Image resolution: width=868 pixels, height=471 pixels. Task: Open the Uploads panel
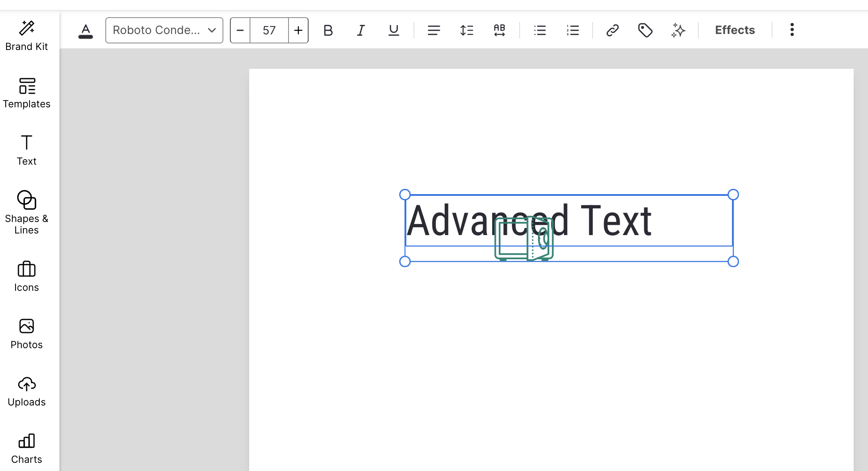[27, 392]
